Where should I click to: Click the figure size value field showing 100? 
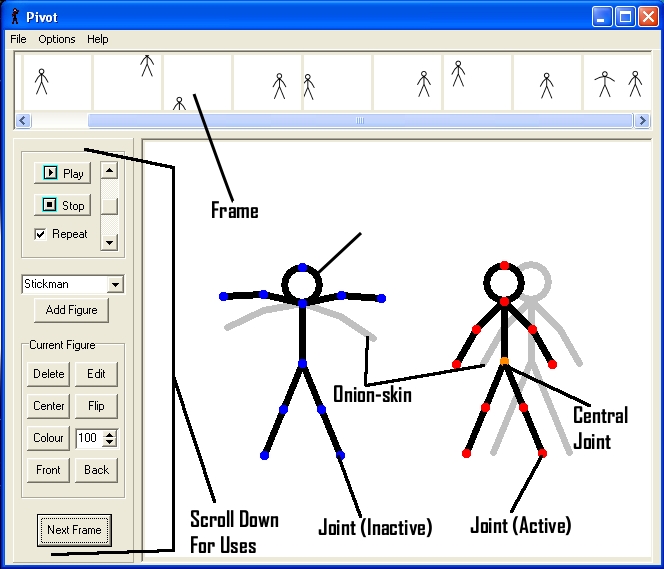tap(89, 438)
